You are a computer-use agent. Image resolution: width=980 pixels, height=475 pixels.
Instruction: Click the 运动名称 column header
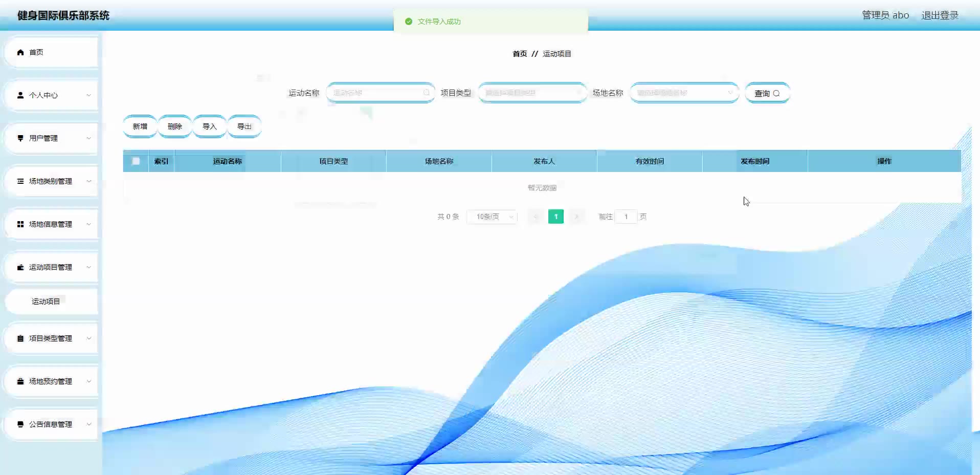tap(228, 161)
